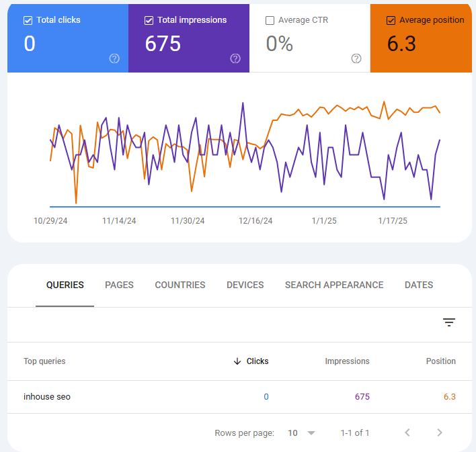The height and width of the screenshot is (452, 476).
Task: Sort by Impressions column header
Action: click(x=347, y=361)
